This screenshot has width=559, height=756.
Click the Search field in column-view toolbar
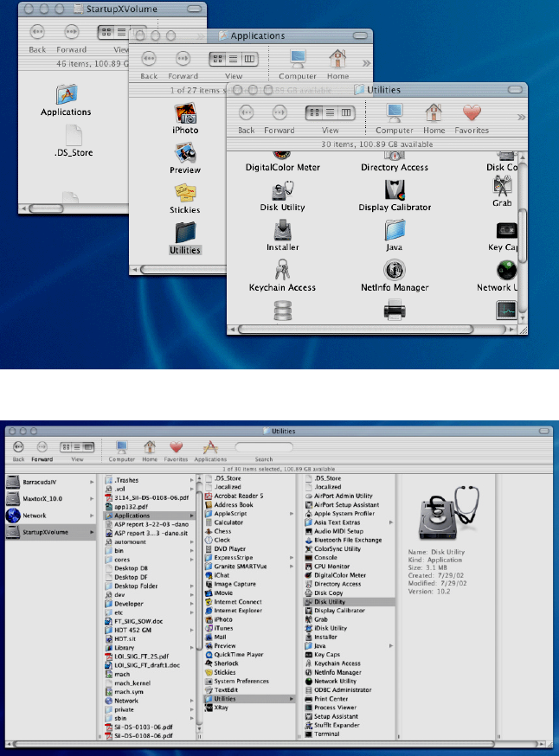tap(264, 446)
